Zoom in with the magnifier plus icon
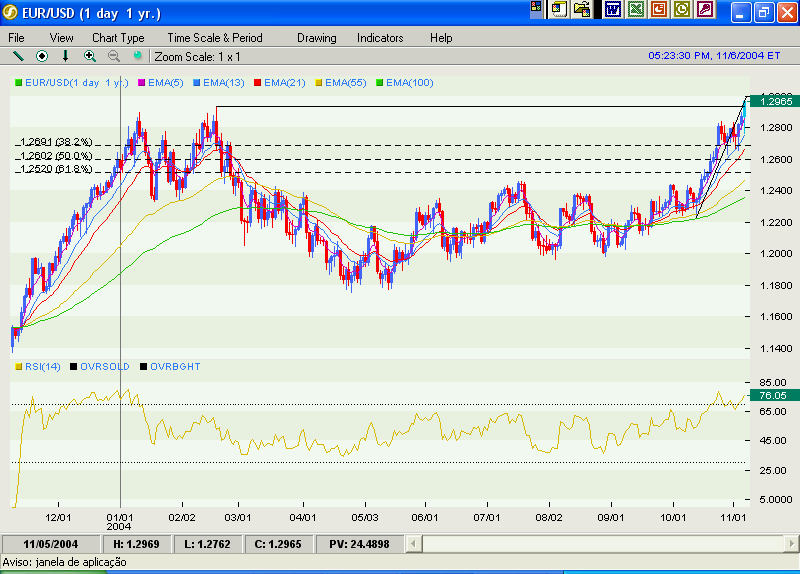The width and height of the screenshot is (800, 574). [90, 56]
